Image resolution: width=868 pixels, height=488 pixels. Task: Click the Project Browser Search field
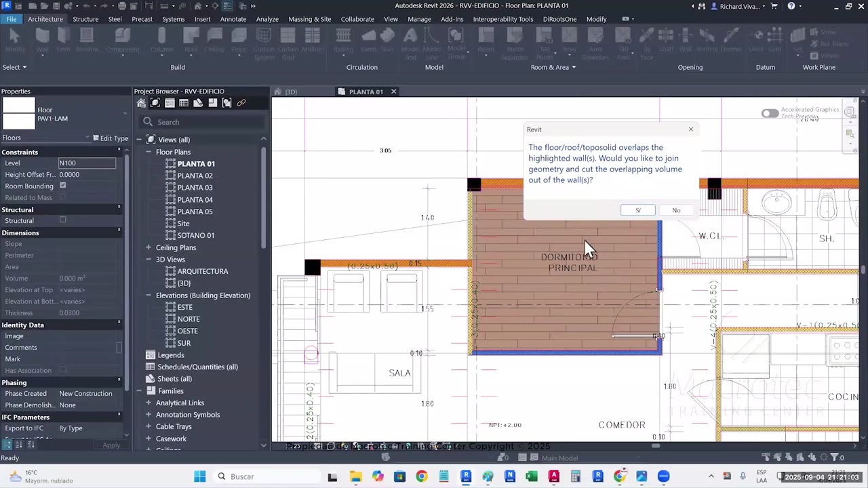[x=202, y=122]
